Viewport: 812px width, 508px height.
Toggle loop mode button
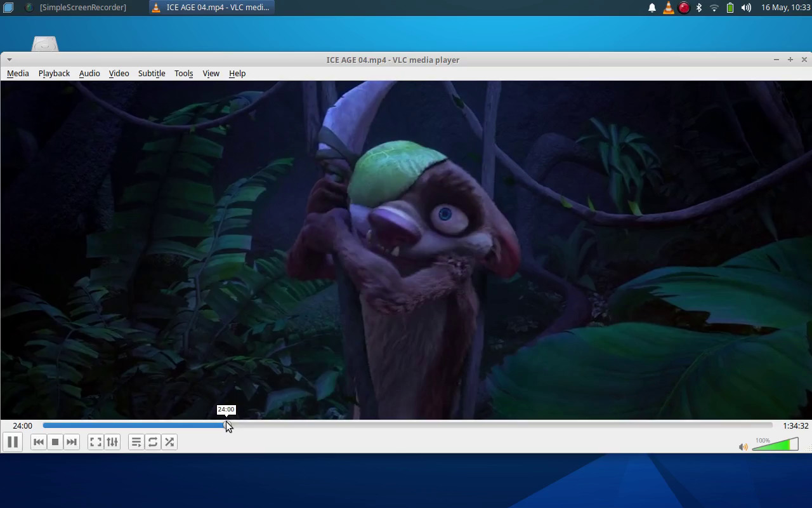click(153, 442)
